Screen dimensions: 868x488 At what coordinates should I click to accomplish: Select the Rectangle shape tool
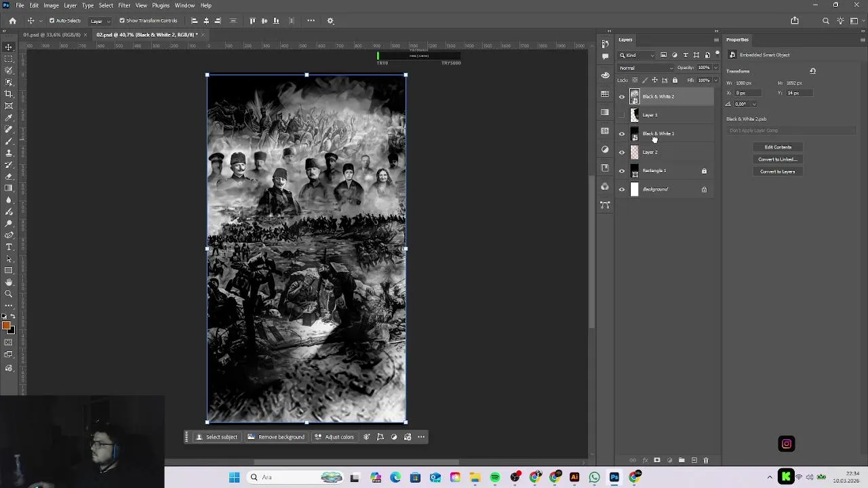[9, 270]
